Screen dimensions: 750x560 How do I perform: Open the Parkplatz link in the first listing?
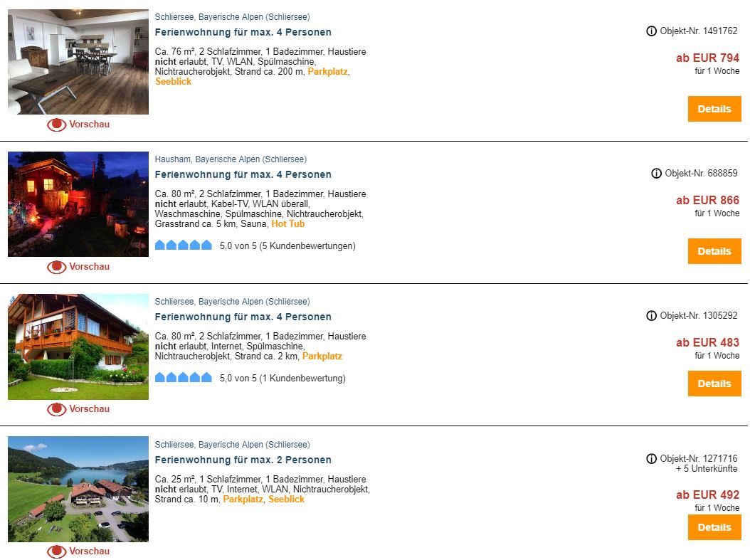point(327,71)
